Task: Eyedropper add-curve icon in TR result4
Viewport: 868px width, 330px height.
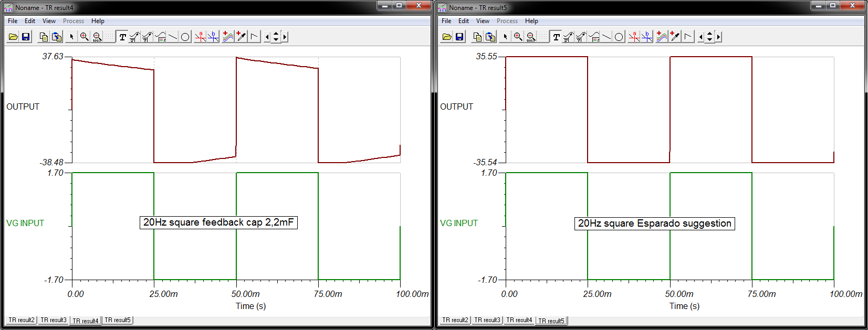Action: (x=241, y=37)
